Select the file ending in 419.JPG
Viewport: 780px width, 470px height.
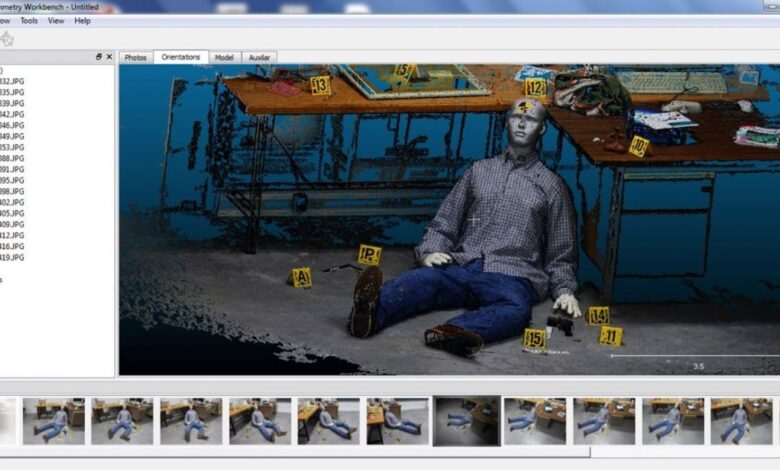[x=12, y=257]
